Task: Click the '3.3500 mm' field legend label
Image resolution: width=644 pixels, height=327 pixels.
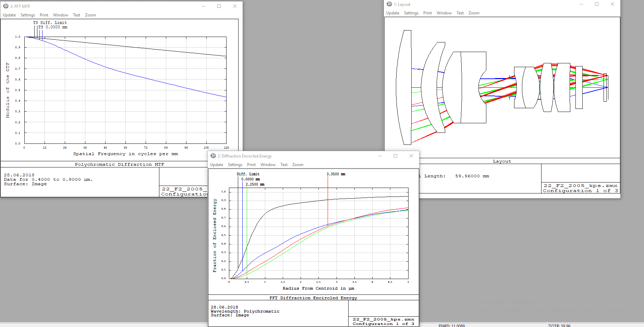Action: 336,174
